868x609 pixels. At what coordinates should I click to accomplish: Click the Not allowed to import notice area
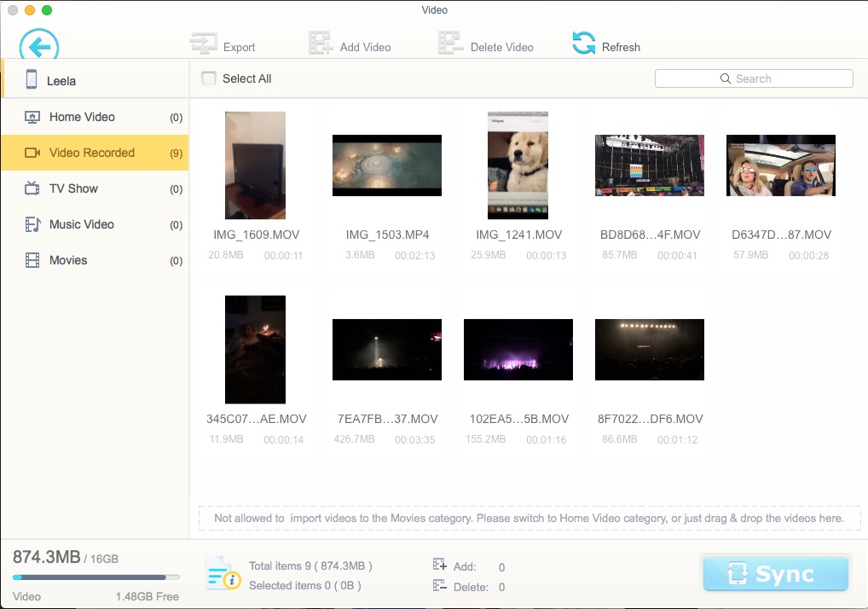tap(529, 519)
